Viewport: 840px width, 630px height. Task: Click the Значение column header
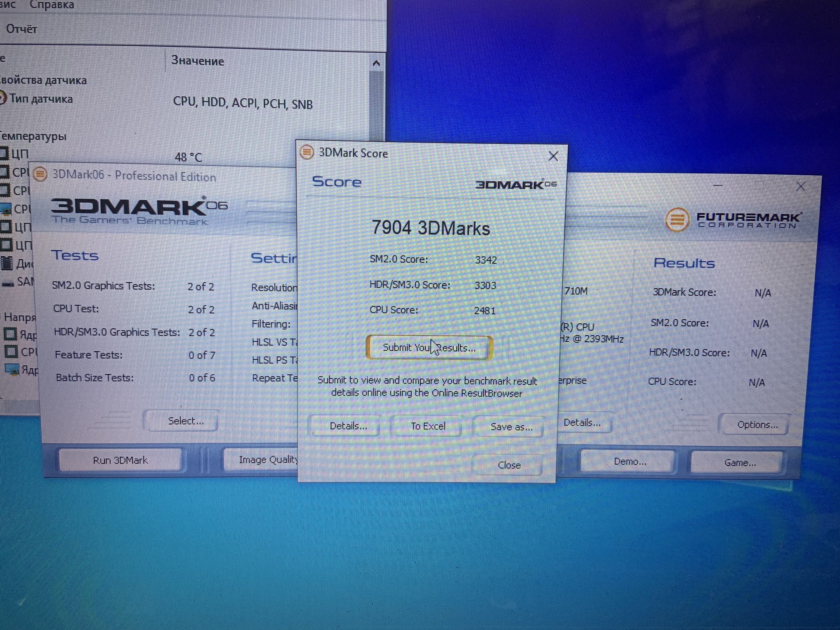(197, 61)
